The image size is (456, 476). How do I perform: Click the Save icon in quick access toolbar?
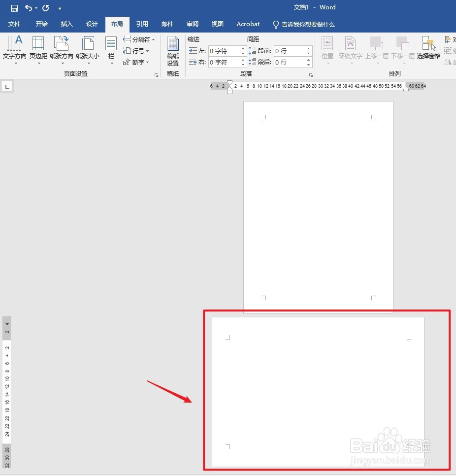pyautogui.click(x=14, y=8)
